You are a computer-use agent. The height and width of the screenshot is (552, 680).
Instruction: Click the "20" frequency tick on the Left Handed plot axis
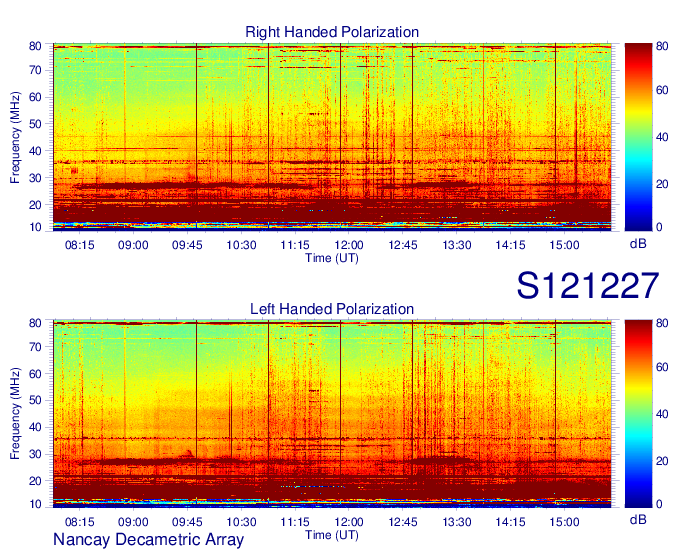35,481
